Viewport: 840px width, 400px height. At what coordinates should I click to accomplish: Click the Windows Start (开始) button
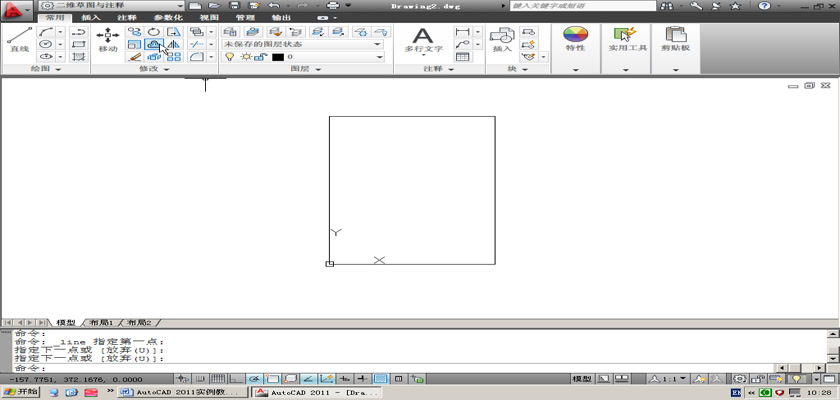point(20,392)
